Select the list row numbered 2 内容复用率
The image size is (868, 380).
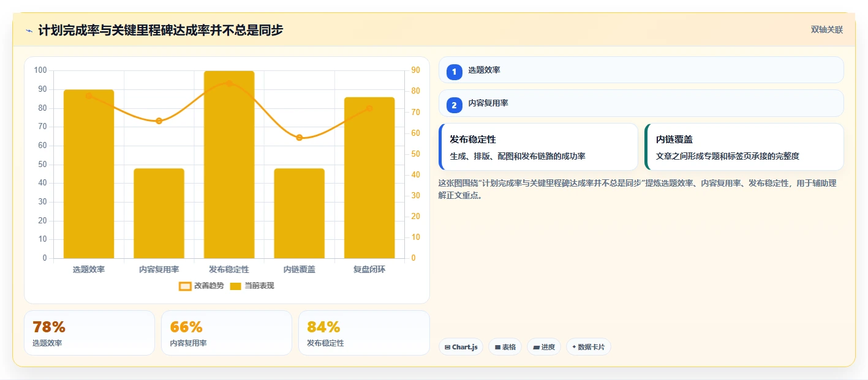641,103
